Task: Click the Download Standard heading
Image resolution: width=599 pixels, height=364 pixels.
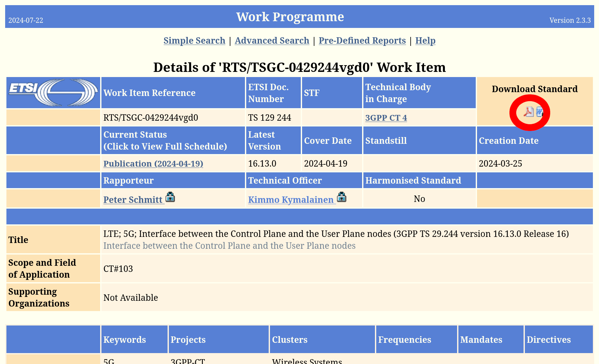Action: 534,89
